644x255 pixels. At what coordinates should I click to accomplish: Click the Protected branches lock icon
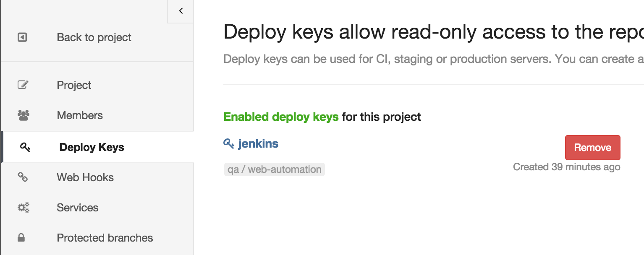tap(21, 238)
